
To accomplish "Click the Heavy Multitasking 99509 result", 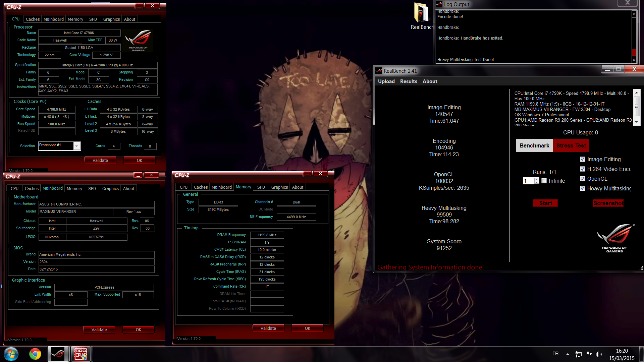I will tap(444, 215).
